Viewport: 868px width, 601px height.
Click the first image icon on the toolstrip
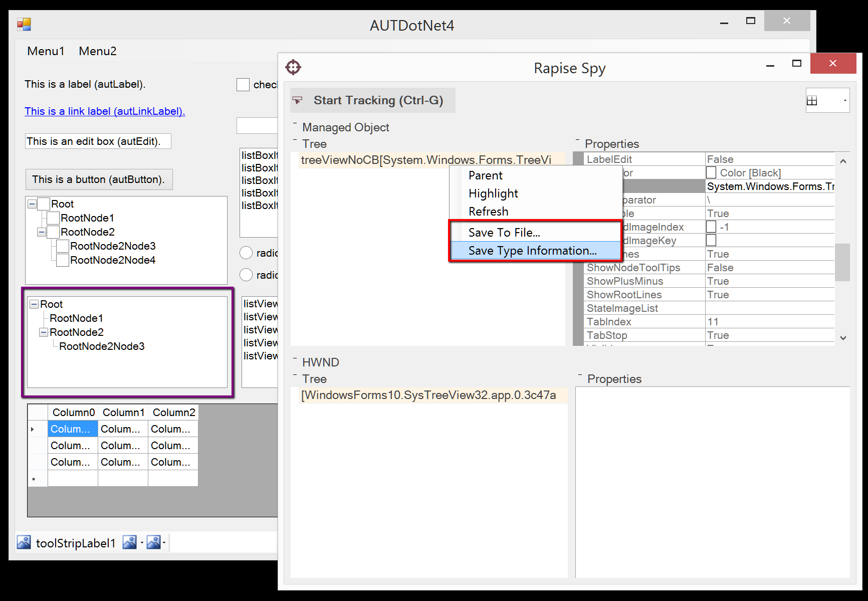24,542
